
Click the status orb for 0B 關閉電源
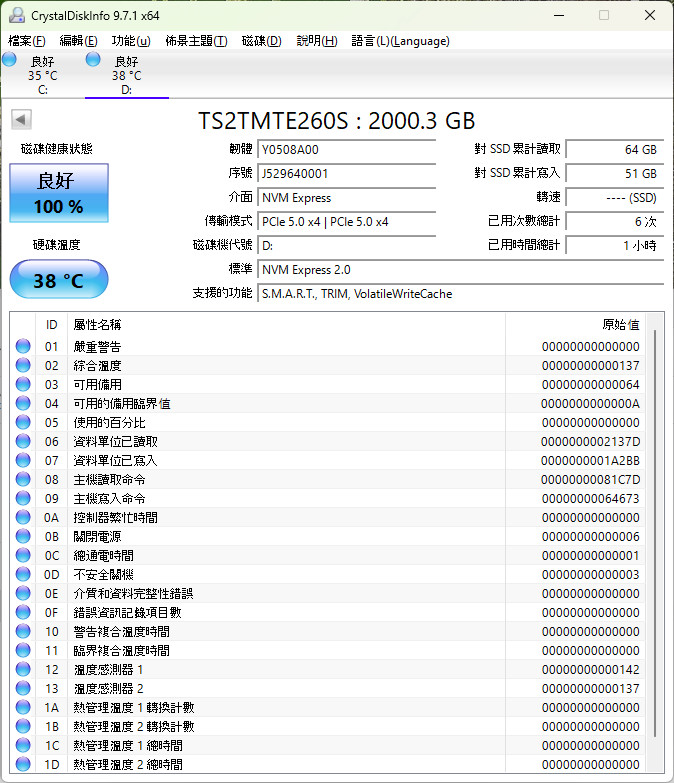23,536
